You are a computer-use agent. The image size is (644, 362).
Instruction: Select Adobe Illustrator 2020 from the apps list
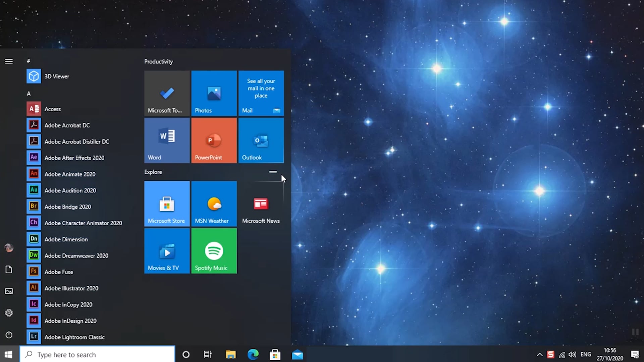[71, 288]
